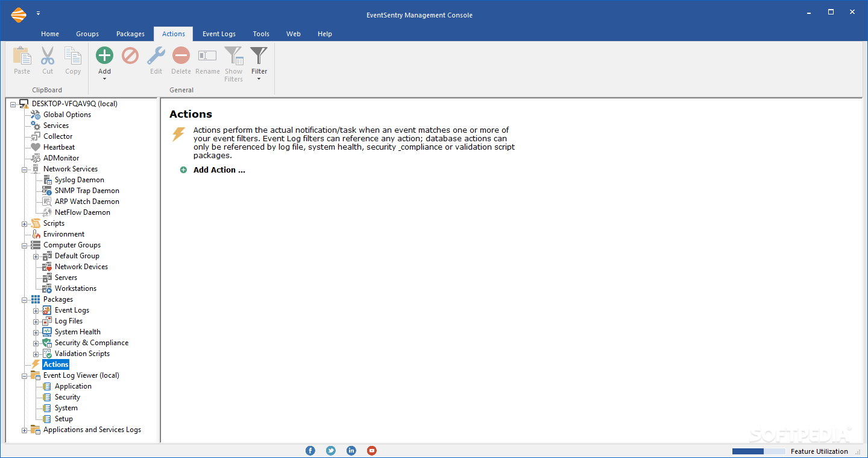The width and height of the screenshot is (868, 458).
Task: Select Workstations group in tree
Action: [75, 288]
